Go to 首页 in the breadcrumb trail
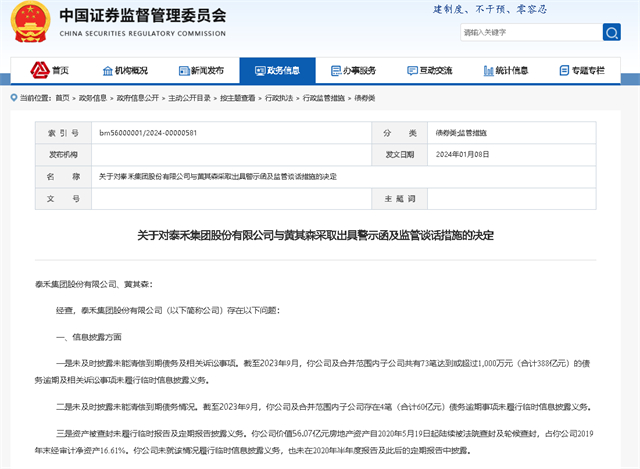640x469 pixels. tap(62, 98)
